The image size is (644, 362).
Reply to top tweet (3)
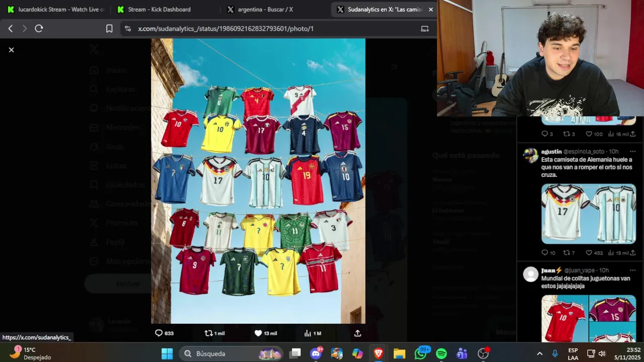click(x=547, y=134)
